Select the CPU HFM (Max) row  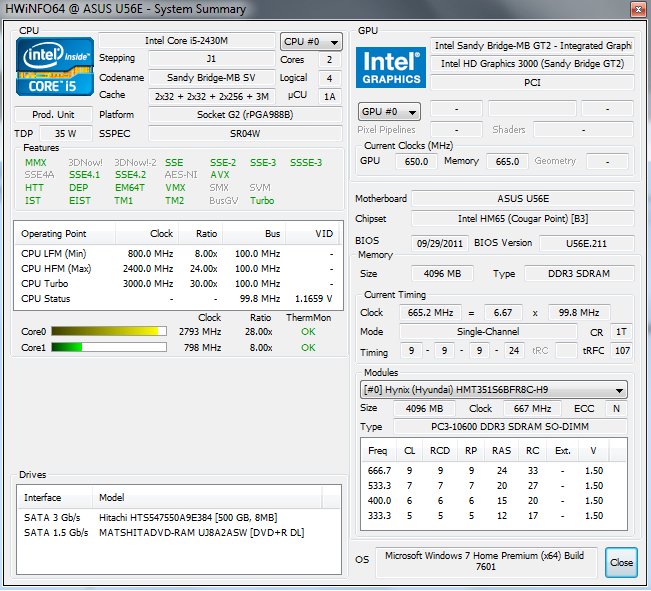pos(177,269)
